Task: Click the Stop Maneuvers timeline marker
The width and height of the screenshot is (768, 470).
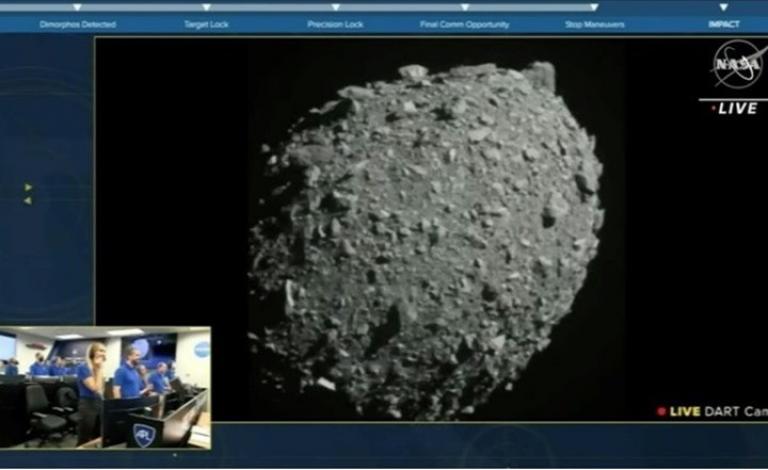Action: (594, 7)
